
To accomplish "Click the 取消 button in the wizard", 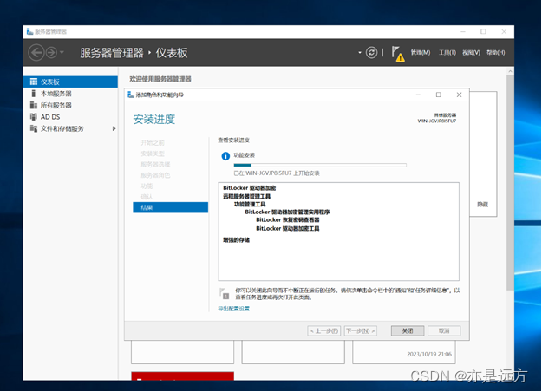I will click(x=444, y=330).
